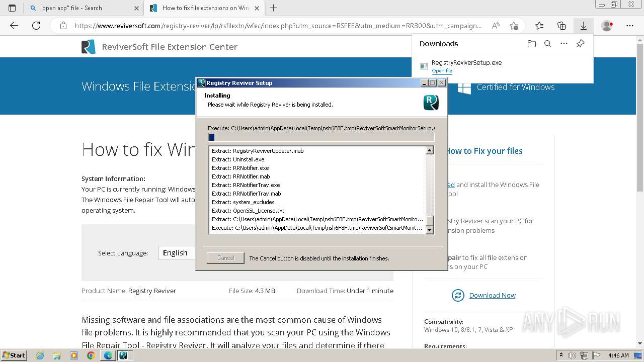Image resolution: width=644 pixels, height=362 pixels.
Task: Close the 'open acp file - Search' tab
Action: coord(136,8)
